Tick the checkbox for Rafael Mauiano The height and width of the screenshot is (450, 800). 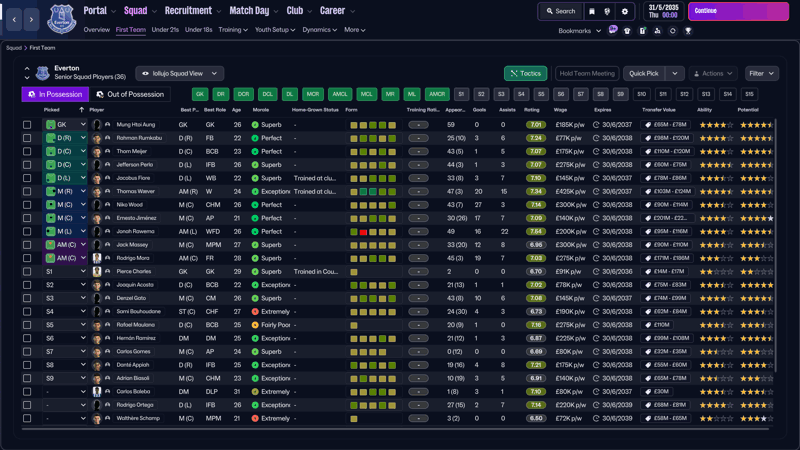(27, 325)
